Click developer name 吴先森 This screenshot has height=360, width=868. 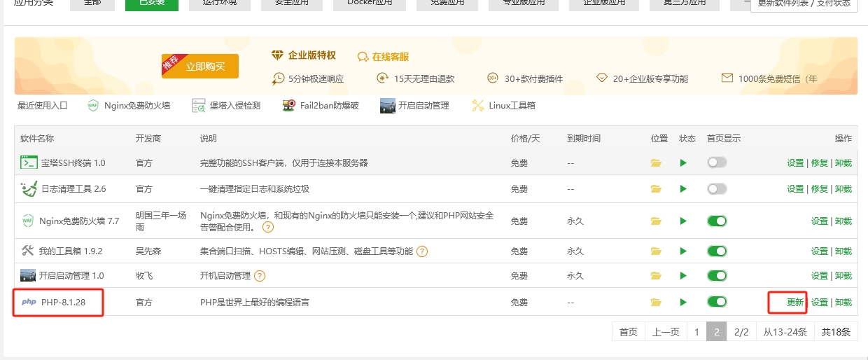148,251
